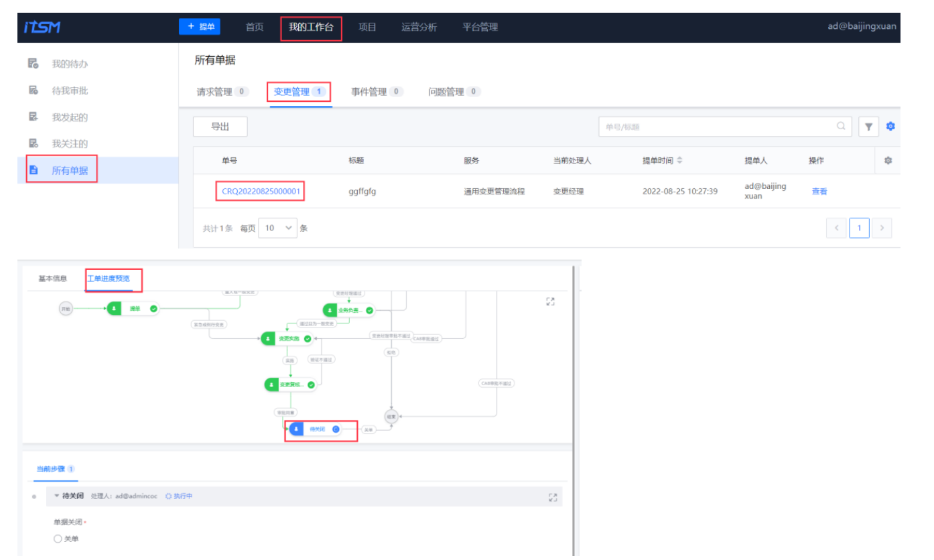Expand flowchart to fullscreen

coord(551,302)
